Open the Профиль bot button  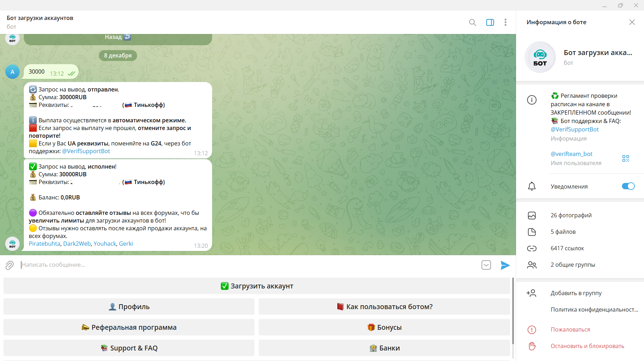129,307
